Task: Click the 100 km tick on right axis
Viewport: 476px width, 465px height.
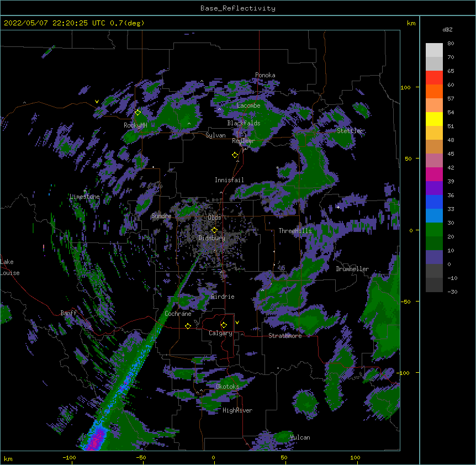Action: pyautogui.click(x=405, y=87)
